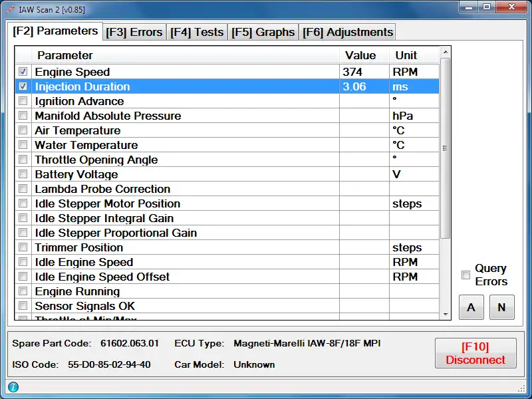Viewport: 532px width, 399px height.
Task: Click the Unit column header
Action: pyautogui.click(x=414, y=55)
